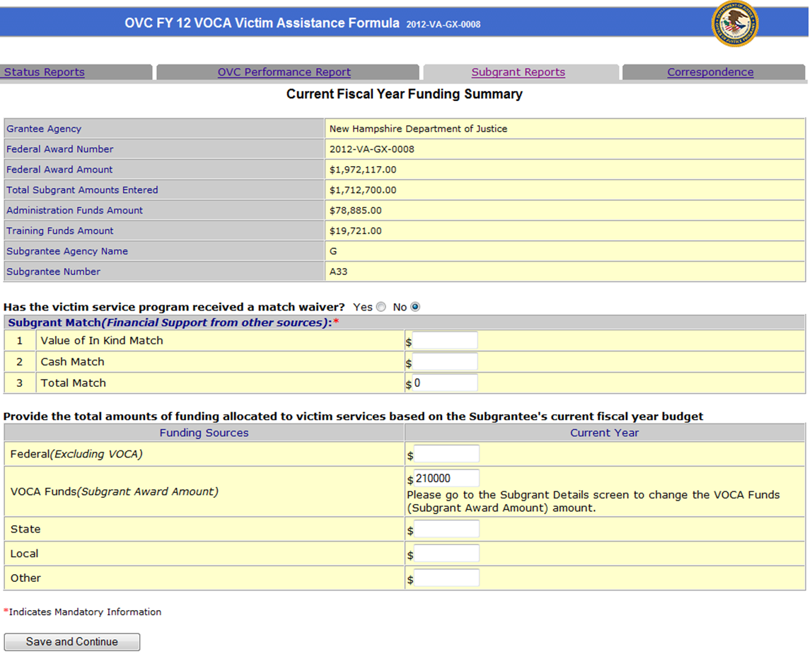
Task: Click the Total Match row label
Action: (73, 383)
